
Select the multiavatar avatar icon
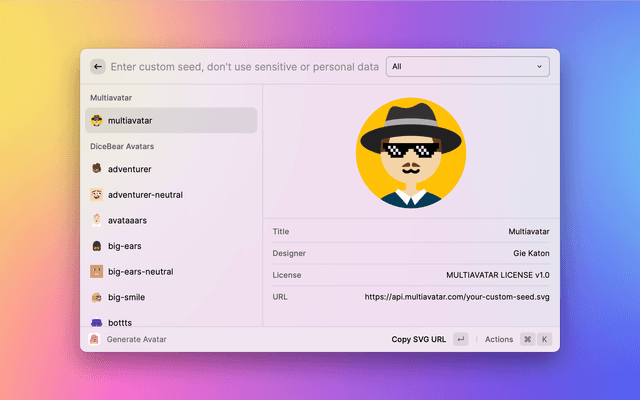tap(96, 120)
